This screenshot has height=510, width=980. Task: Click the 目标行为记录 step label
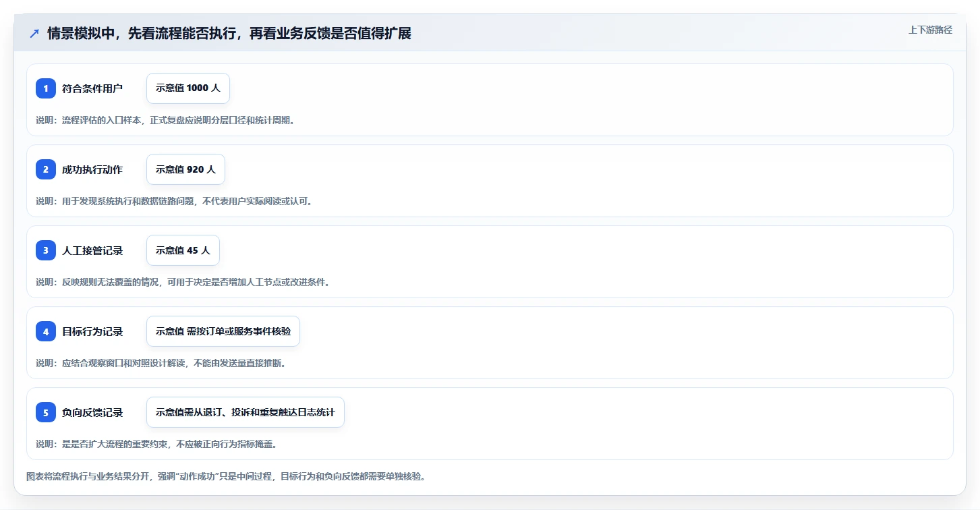click(92, 331)
